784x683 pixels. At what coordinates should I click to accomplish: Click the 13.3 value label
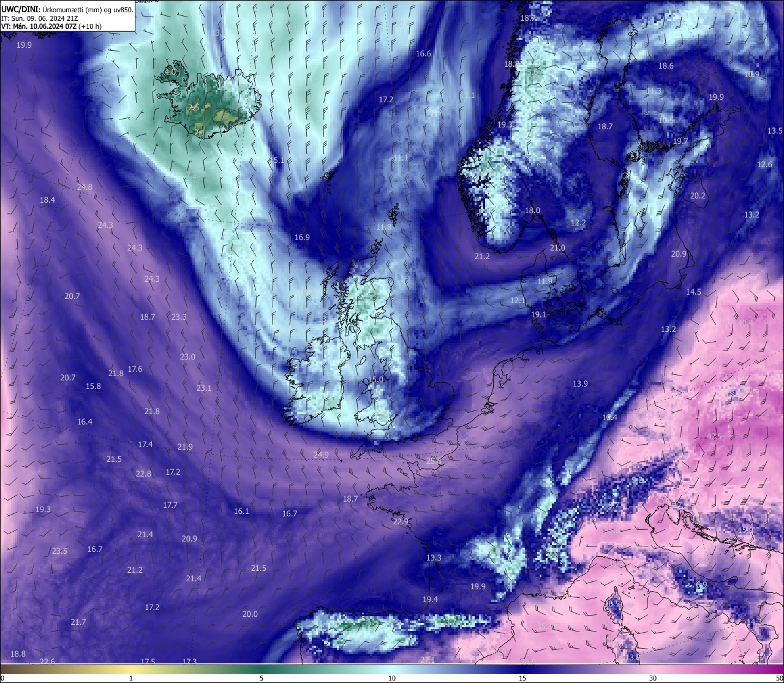[434, 558]
